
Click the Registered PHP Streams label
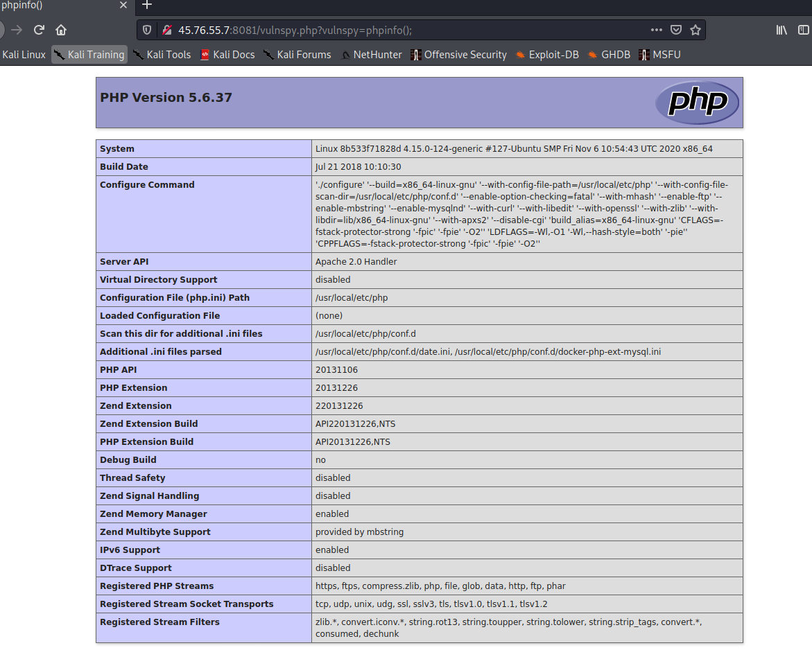click(157, 586)
